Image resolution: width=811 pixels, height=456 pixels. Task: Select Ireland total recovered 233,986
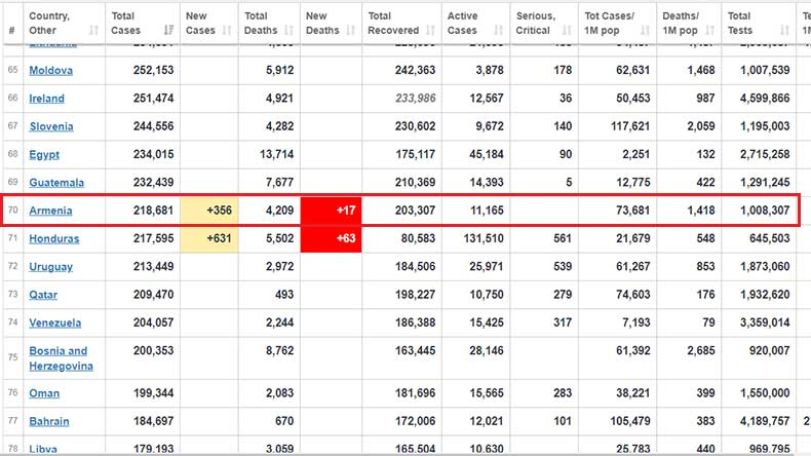click(415, 98)
